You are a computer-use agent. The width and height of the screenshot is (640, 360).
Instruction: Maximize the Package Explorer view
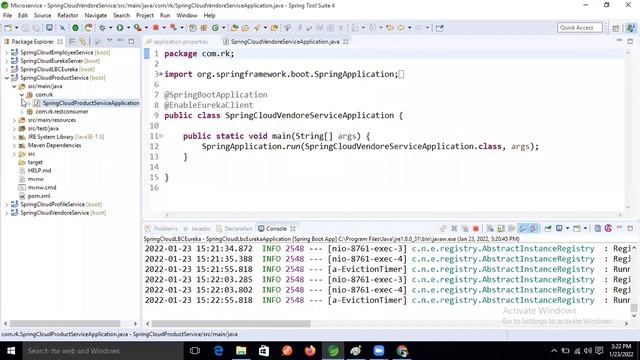(131, 41)
